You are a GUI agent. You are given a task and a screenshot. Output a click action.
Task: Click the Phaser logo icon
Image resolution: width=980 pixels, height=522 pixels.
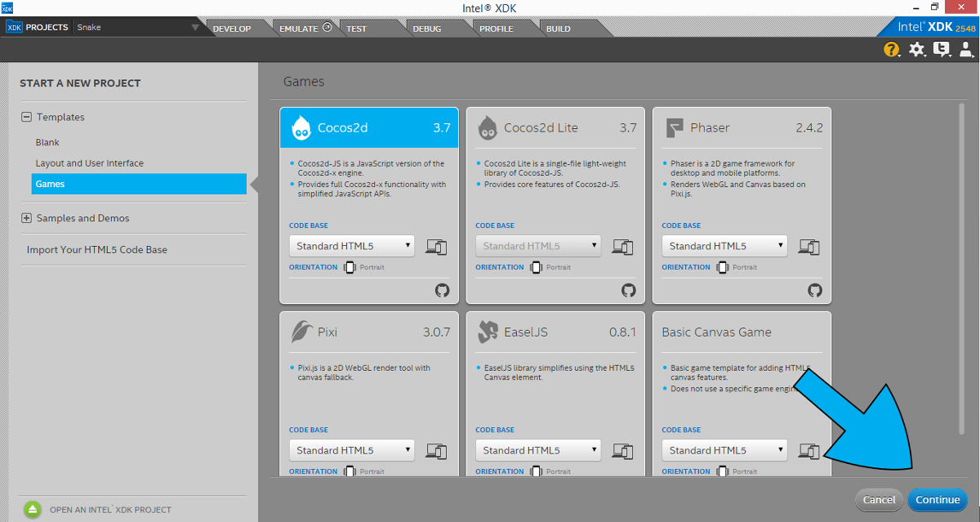(x=675, y=127)
